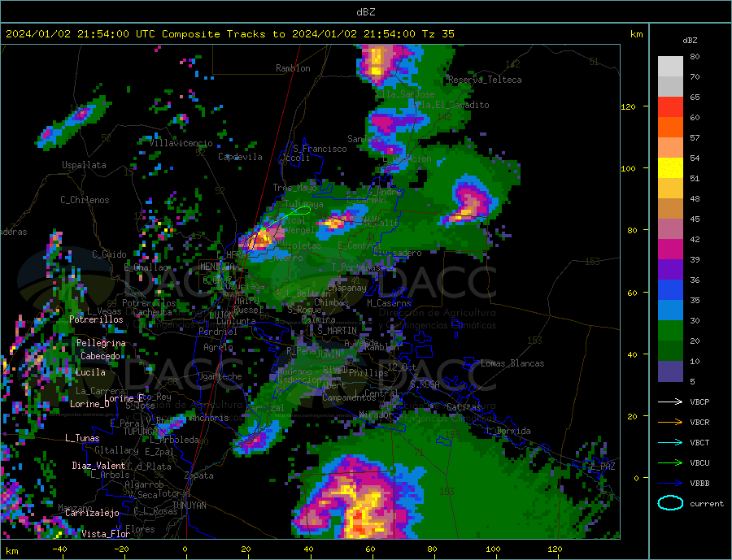Click the 60 tick on right axis
Viewport: 732px width, 560px height.
pyautogui.click(x=632, y=293)
